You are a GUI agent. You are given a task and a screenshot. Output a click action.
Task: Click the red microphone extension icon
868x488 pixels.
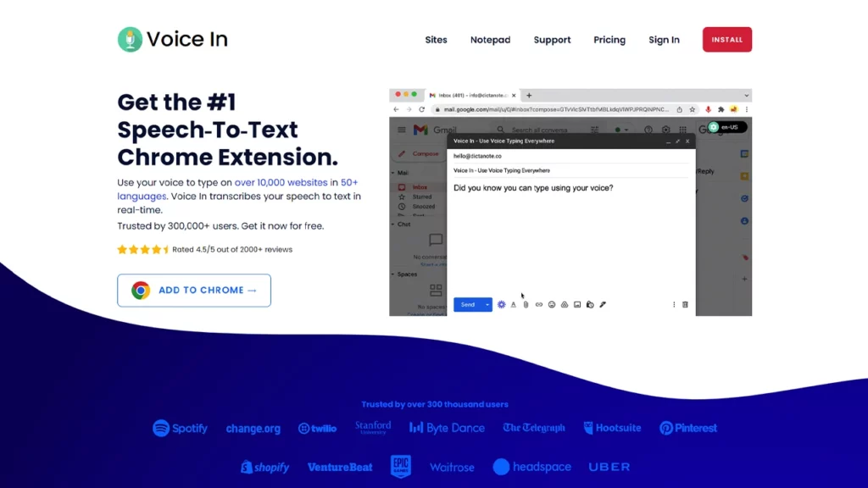click(x=708, y=109)
